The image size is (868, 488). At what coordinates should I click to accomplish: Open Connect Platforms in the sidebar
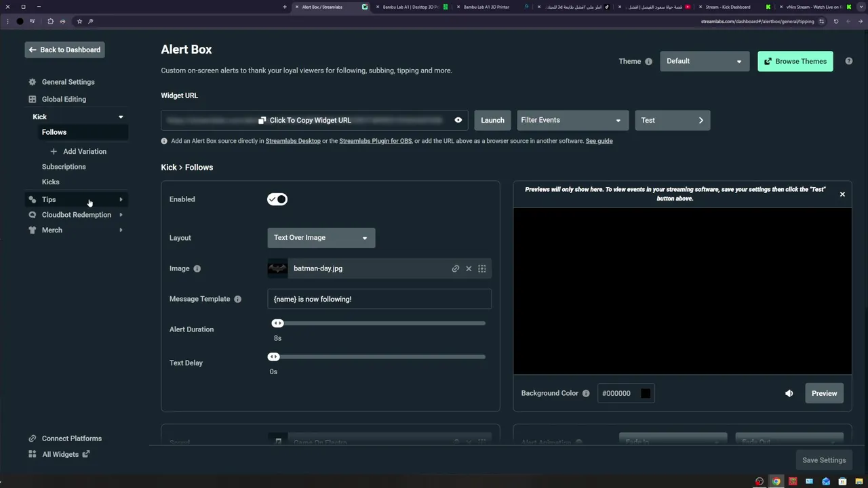click(x=72, y=439)
